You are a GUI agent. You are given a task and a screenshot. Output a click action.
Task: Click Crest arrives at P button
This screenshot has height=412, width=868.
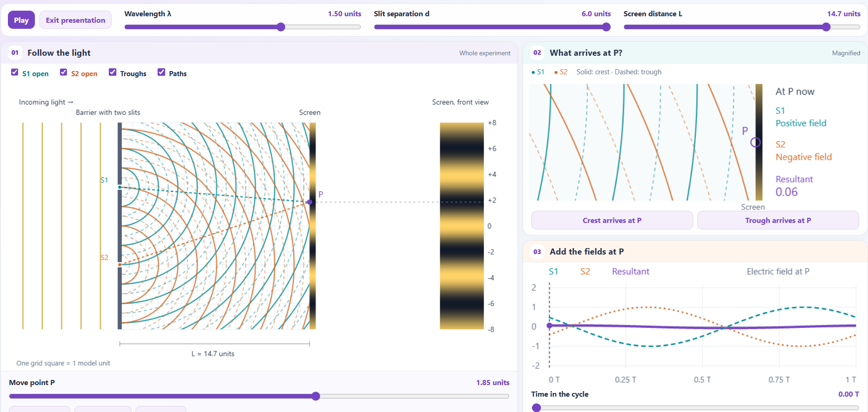612,220
